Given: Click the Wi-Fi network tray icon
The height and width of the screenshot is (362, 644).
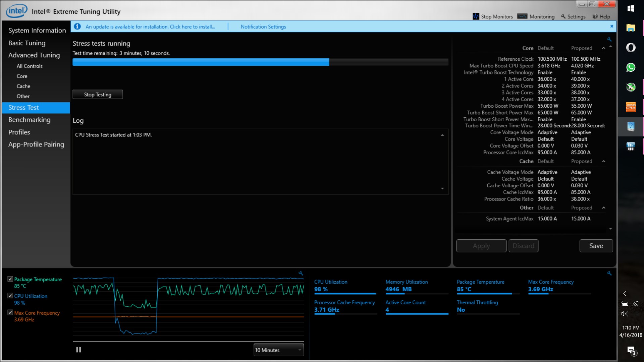Looking at the screenshot, I should pos(635,304).
